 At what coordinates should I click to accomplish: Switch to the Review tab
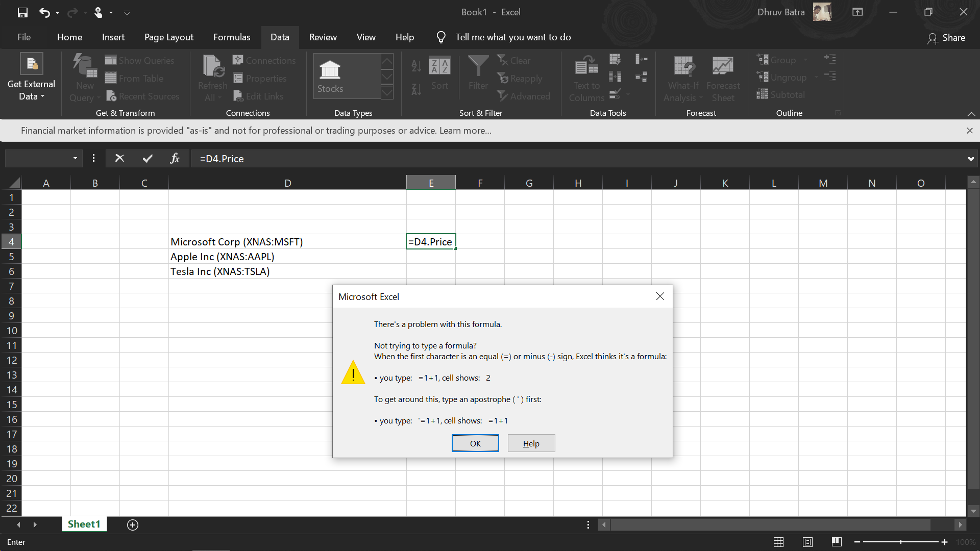(x=323, y=37)
